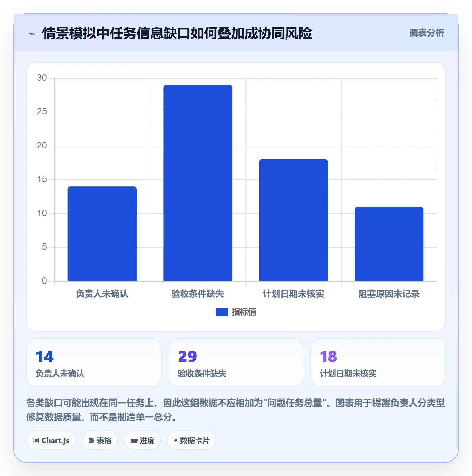472x476 pixels.
Task: Click the y-axis value 15
Action: click(x=42, y=179)
